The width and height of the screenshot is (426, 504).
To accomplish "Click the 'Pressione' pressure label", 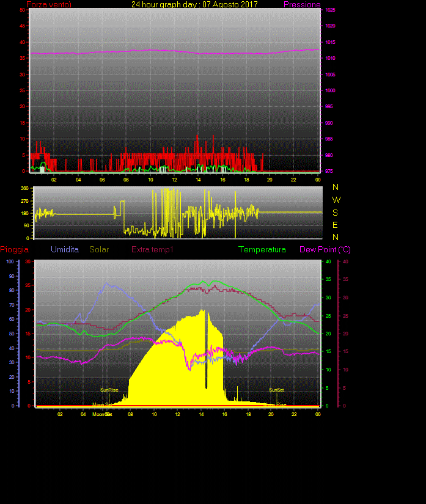I will (302, 4).
